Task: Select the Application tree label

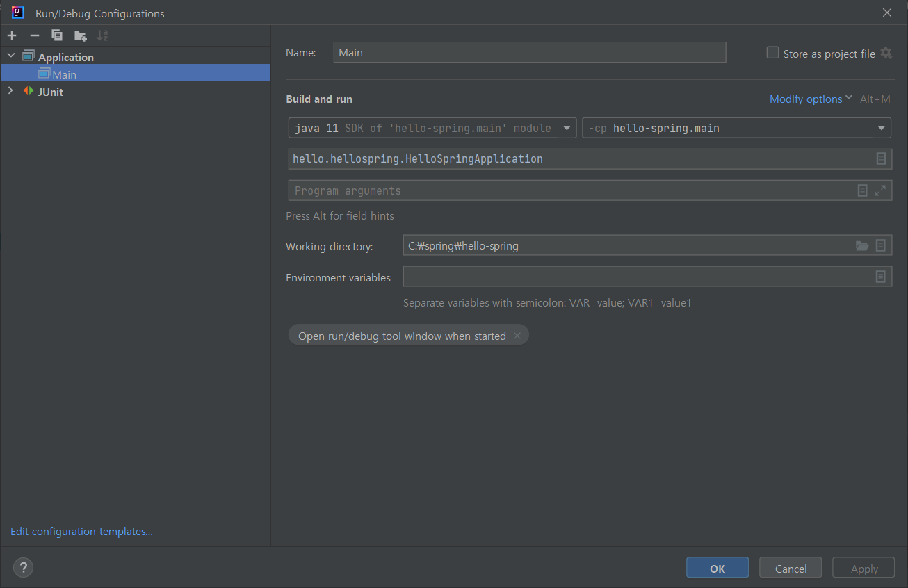Action: click(x=66, y=57)
